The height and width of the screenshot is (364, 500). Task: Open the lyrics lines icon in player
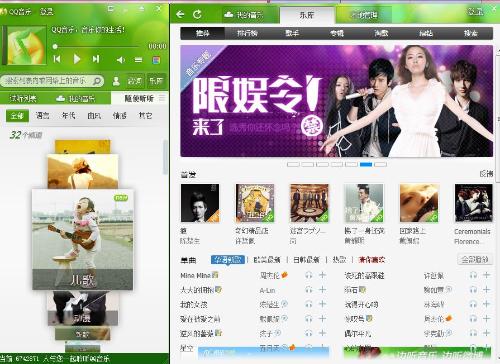[138, 60]
